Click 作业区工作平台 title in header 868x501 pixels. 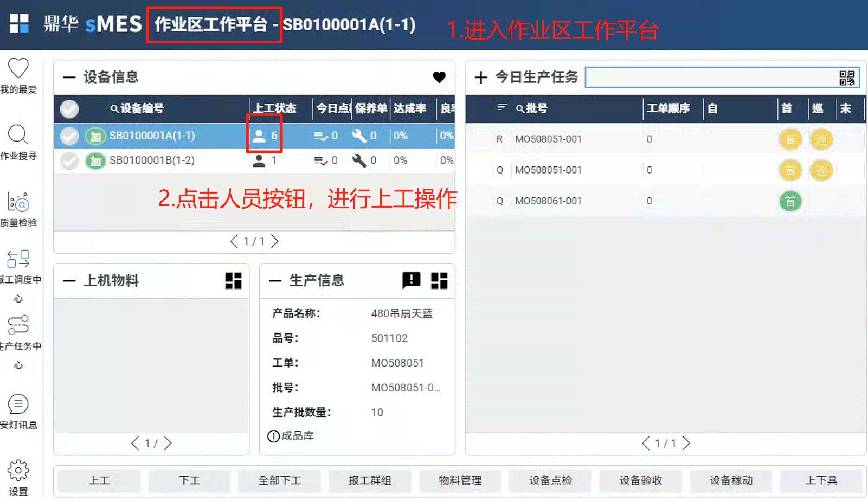(x=211, y=24)
